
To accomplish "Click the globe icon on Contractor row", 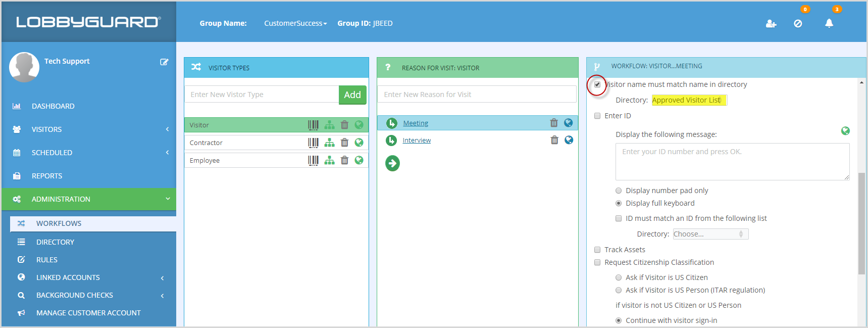I will 359,143.
